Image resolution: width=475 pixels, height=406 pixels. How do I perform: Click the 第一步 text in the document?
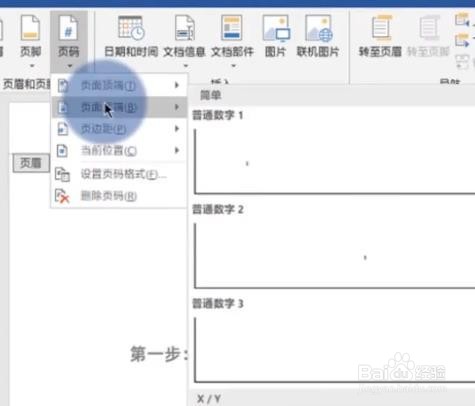click(x=159, y=354)
